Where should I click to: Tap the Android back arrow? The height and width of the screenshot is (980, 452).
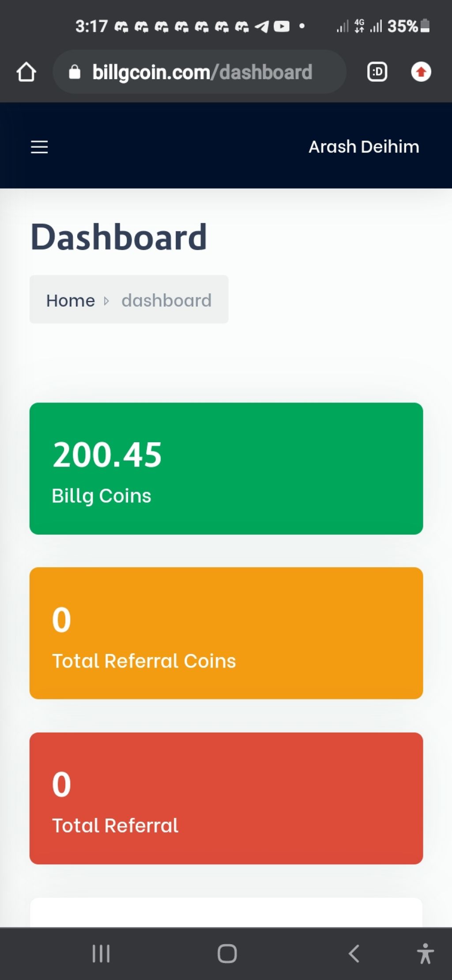[354, 953]
